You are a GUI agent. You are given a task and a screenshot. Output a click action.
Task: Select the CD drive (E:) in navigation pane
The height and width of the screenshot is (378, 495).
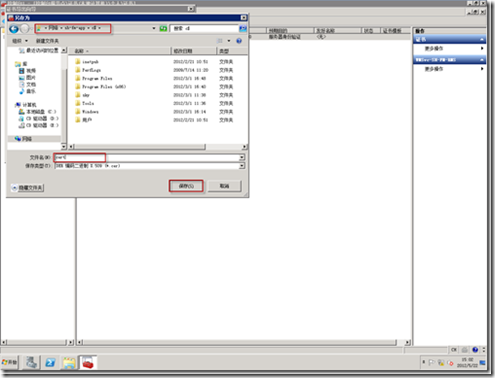39,125
